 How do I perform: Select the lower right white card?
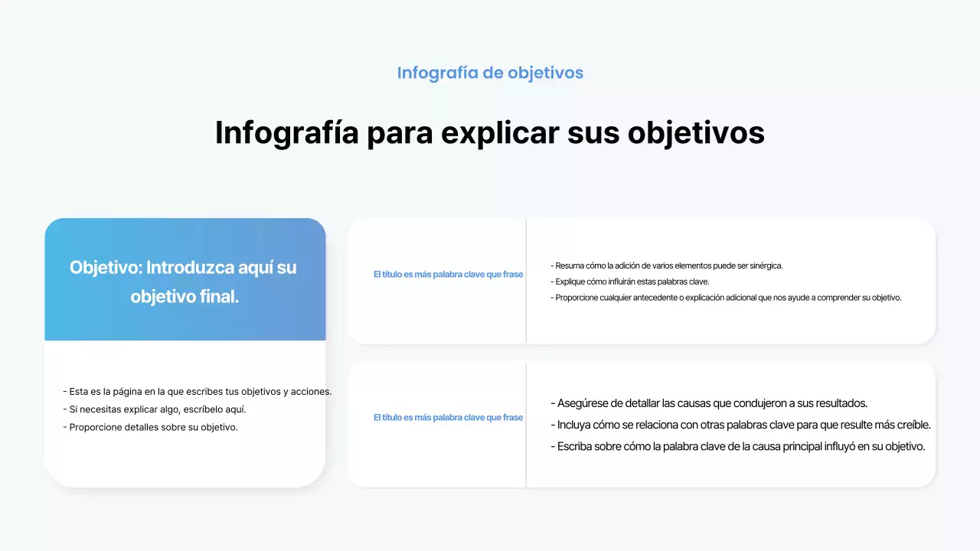(642, 424)
